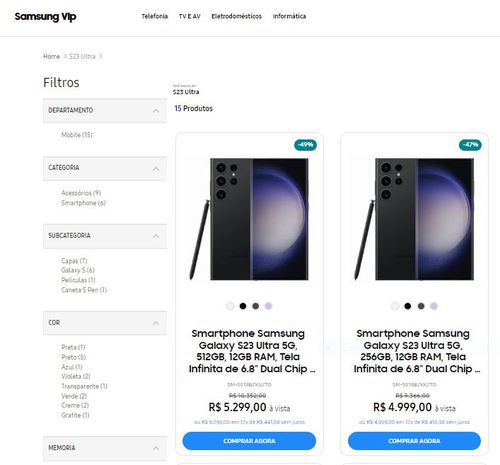500x465 pixels.
Task: Select cream color swatch on 256GB phone
Action: coord(395,306)
